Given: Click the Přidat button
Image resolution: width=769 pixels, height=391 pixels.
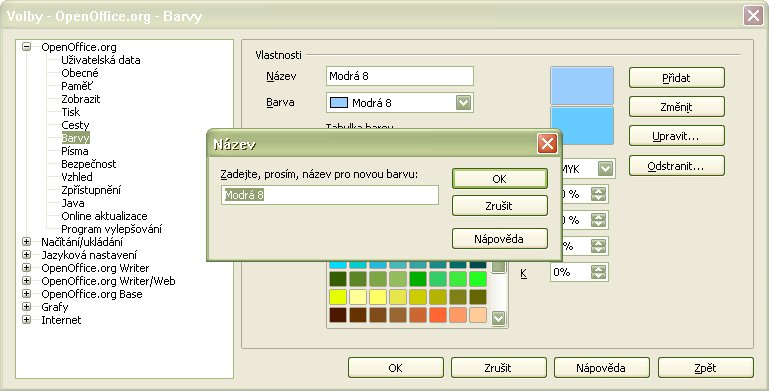Looking at the screenshot, I should (x=677, y=78).
